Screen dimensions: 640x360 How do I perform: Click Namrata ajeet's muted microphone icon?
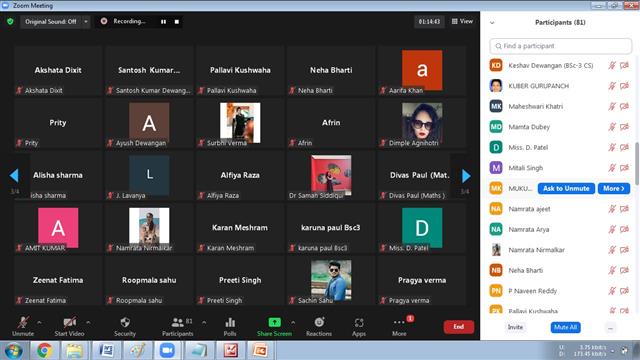[612, 209]
